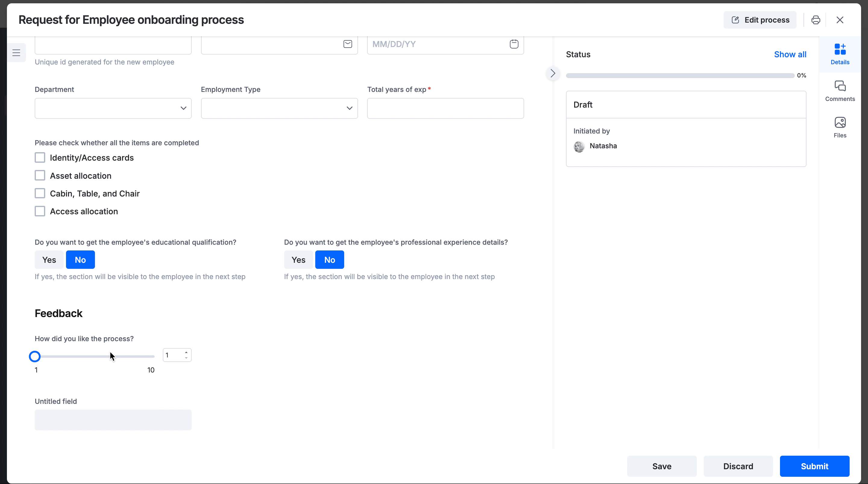Click the printer icon
868x484 pixels.
tap(816, 20)
